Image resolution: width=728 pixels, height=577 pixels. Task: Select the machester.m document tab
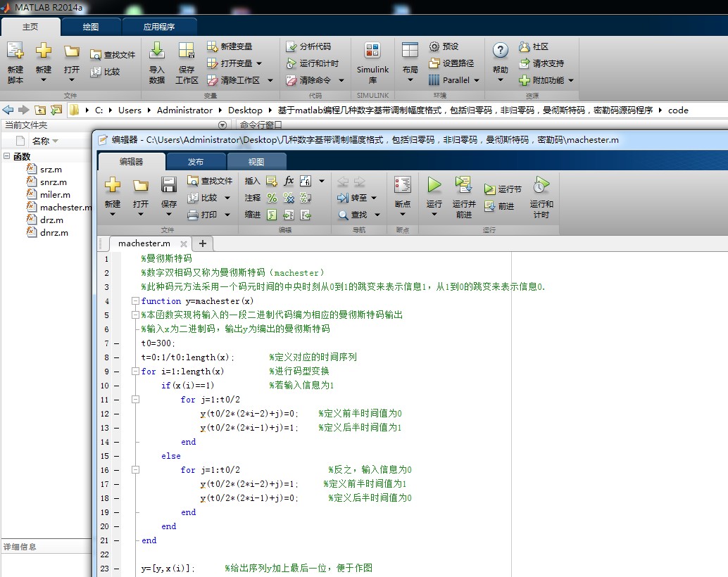pyautogui.click(x=144, y=243)
